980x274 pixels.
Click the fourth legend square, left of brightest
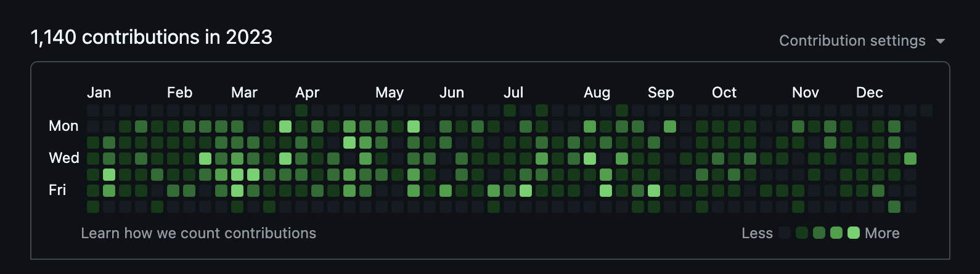click(836, 233)
